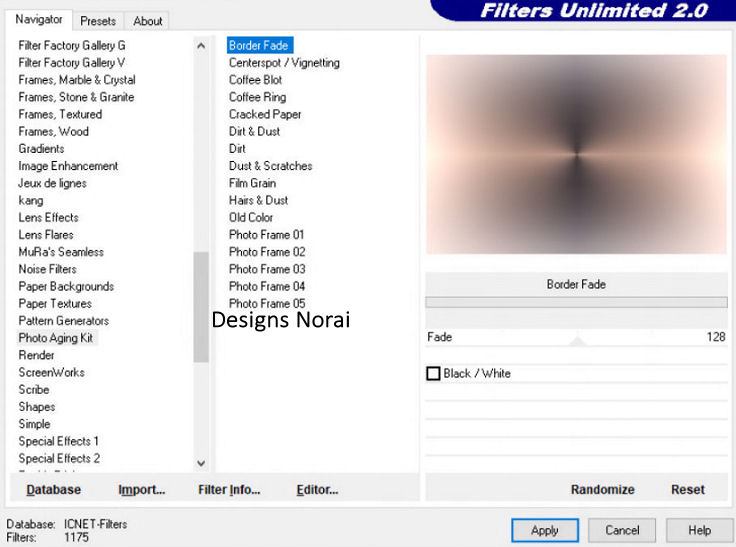This screenshot has width=736, height=547.
Task: Select the Coffee Ring filter
Action: (x=258, y=97)
